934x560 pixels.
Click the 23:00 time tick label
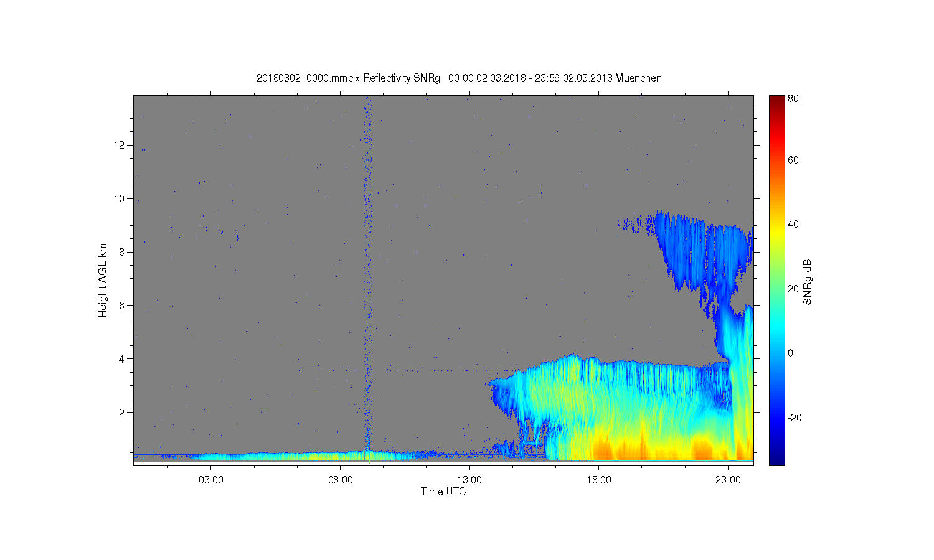pos(728,480)
